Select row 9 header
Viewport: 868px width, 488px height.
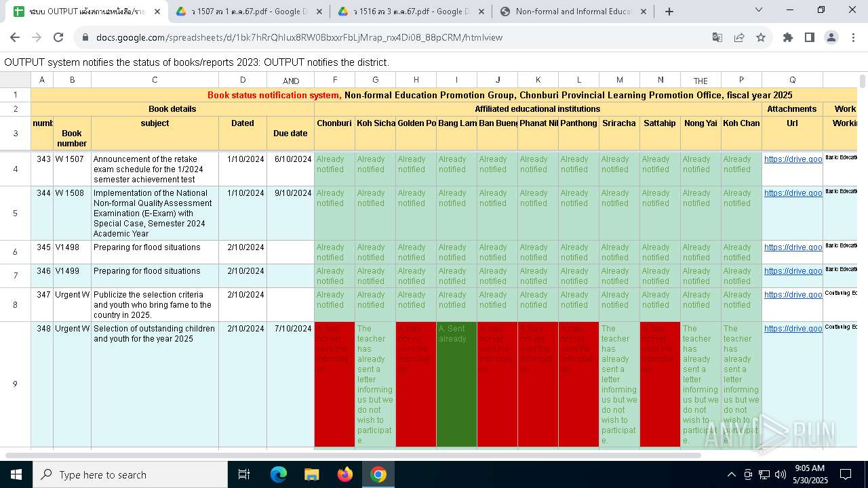[x=15, y=384]
